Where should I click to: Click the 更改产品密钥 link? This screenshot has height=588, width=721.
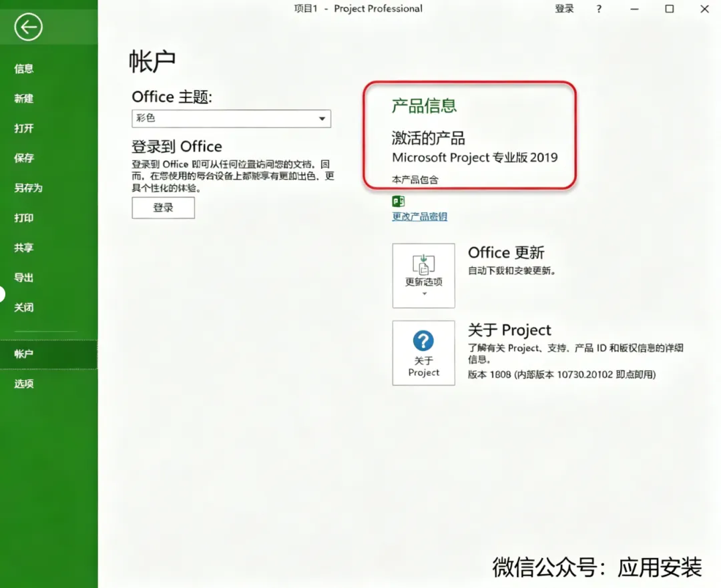pyautogui.click(x=419, y=216)
